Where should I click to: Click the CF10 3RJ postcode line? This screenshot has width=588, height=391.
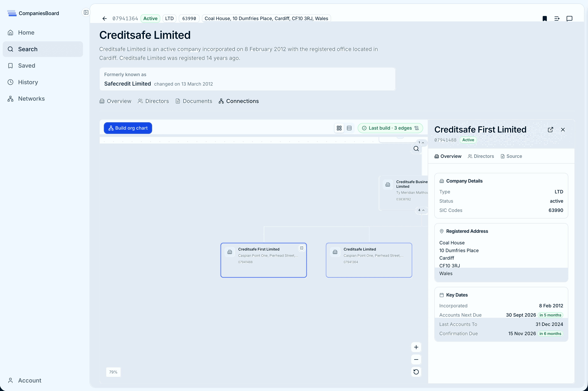[x=449, y=266]
